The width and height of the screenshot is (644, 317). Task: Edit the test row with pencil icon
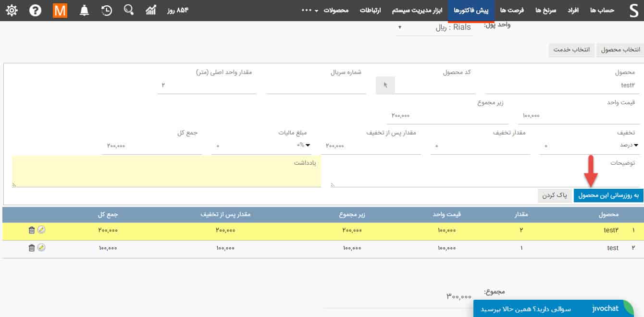click(x=41, y=247)
